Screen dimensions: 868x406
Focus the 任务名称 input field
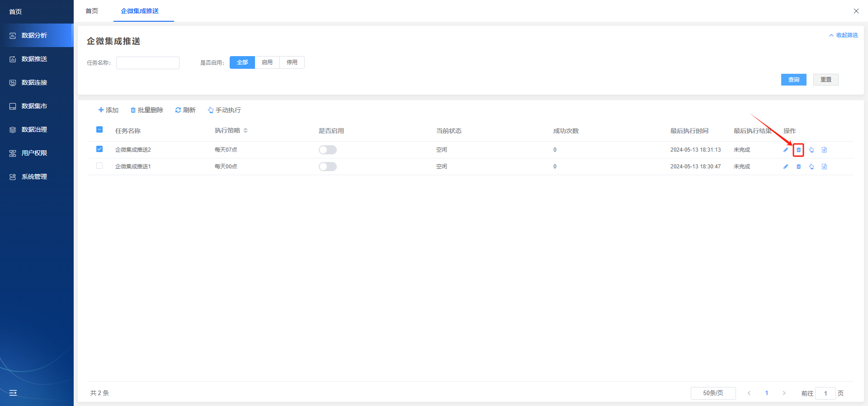(148, 63)
